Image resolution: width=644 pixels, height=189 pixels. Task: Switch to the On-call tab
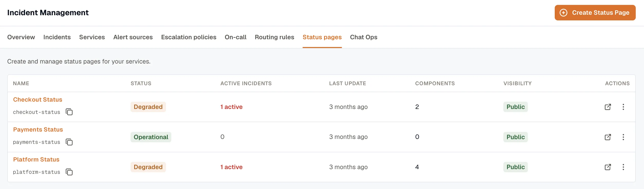(236, 37)
